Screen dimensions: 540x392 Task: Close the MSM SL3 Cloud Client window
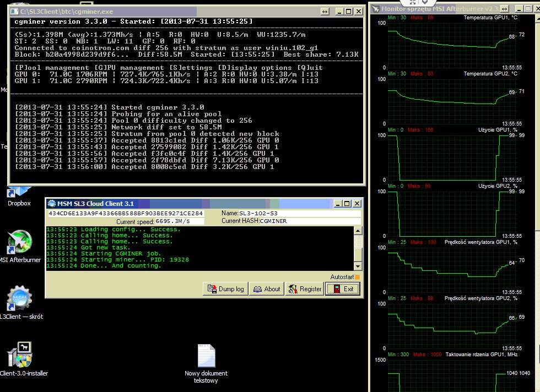tap(357, 203)
